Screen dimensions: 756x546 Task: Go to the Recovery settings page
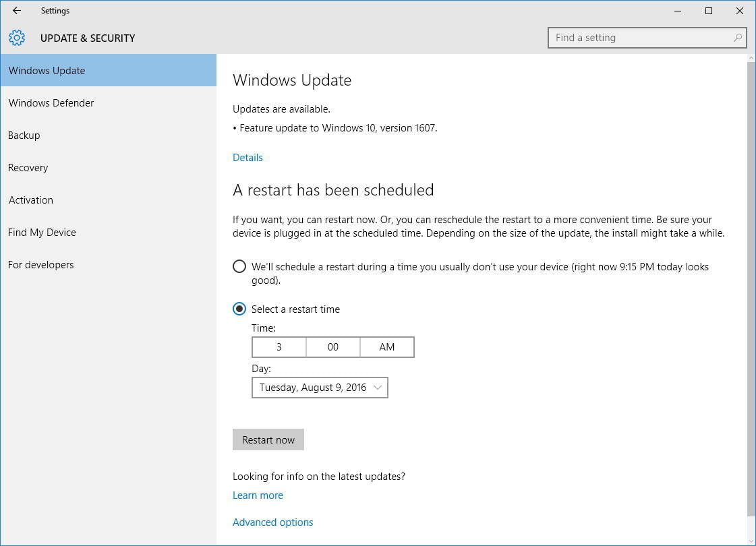coord(28,168)
